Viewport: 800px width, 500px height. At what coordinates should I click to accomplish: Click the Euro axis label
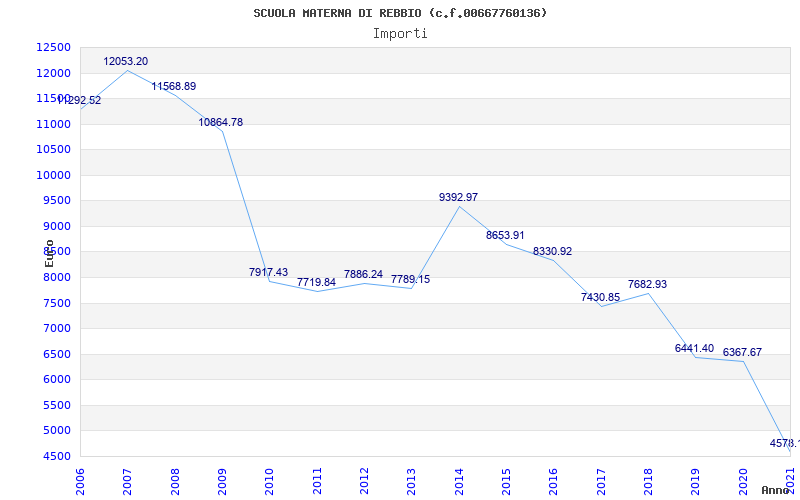point(49,254)
